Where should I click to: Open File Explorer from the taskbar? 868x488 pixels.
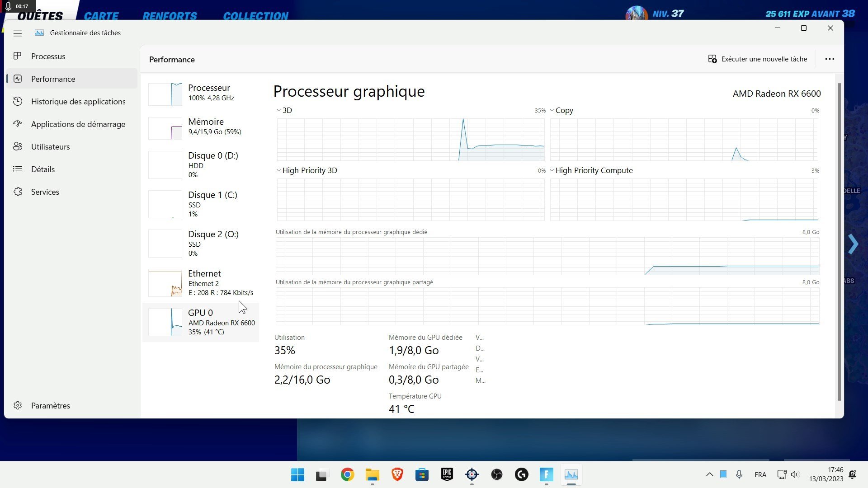pyautogui.click(x=372, y=474)
